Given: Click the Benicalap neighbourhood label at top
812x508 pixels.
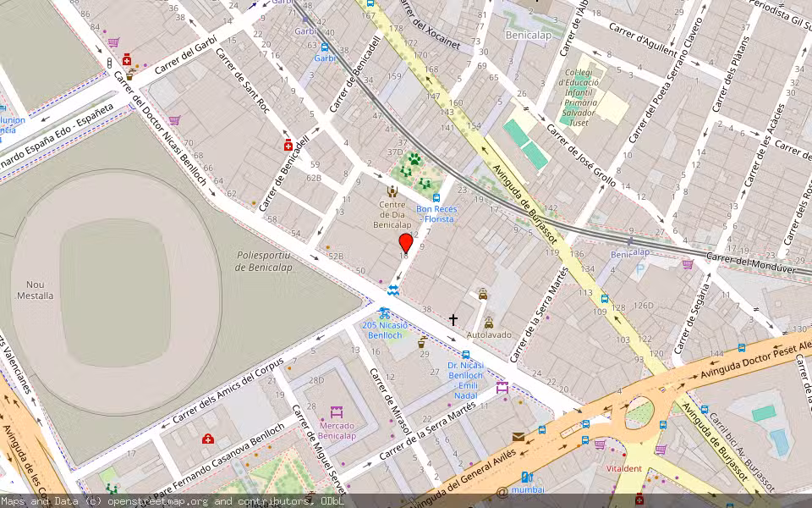Looking at the screenshot, I should pyautogui.click(x=528, y=36).
